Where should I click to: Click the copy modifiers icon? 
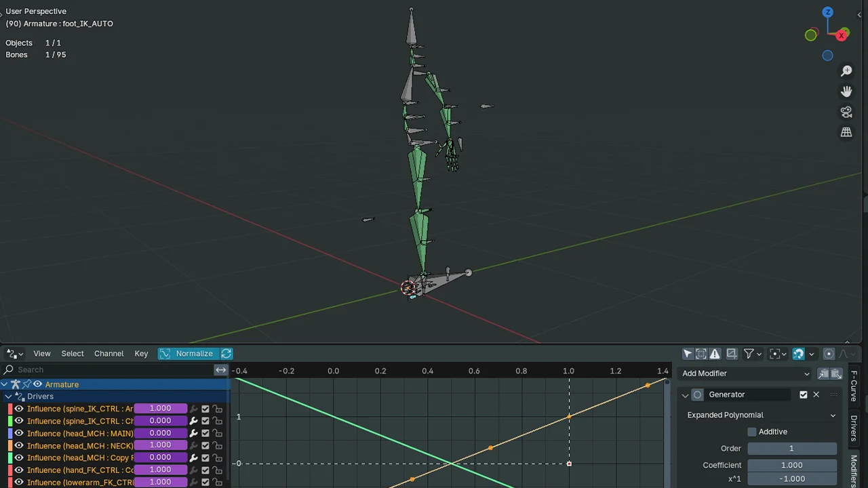point(823,373)
